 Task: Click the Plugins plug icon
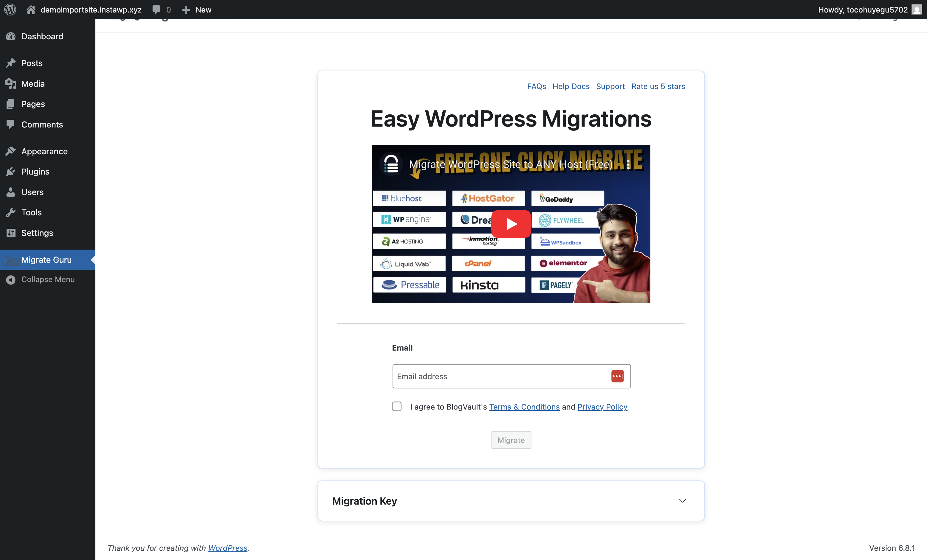(11, 172)
